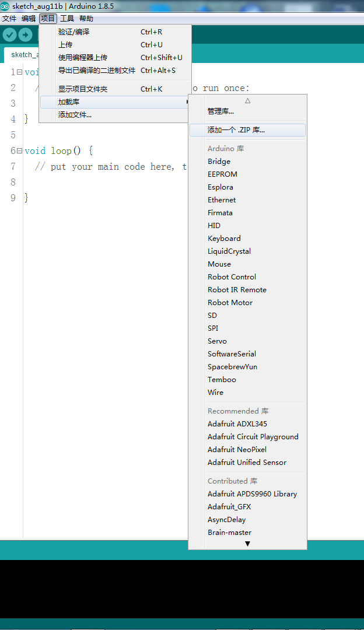Include the Firmata library
Image resolution: width=364 pixels, height=630 pixels.
247,213
